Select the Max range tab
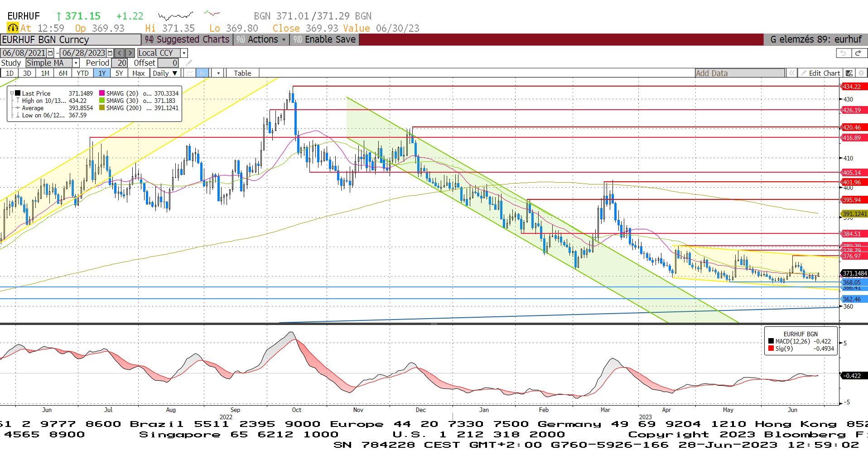868x470 pixels. 138,73
